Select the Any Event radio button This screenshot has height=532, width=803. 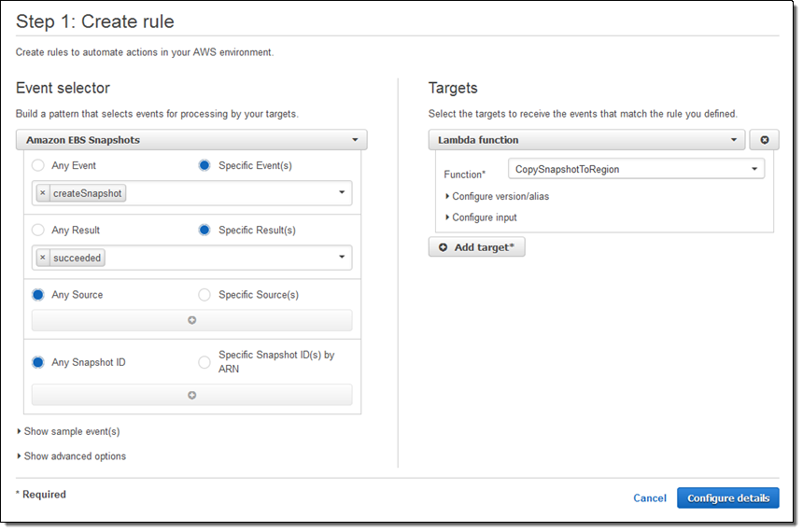pos(38,165)
